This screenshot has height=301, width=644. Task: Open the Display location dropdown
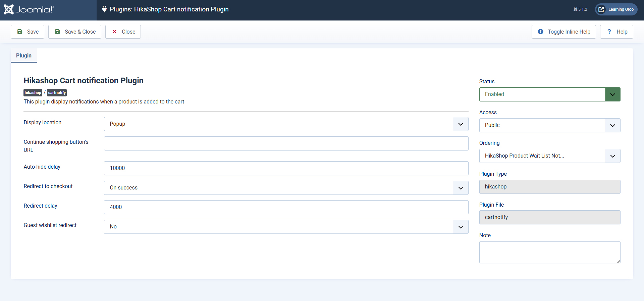286,124
